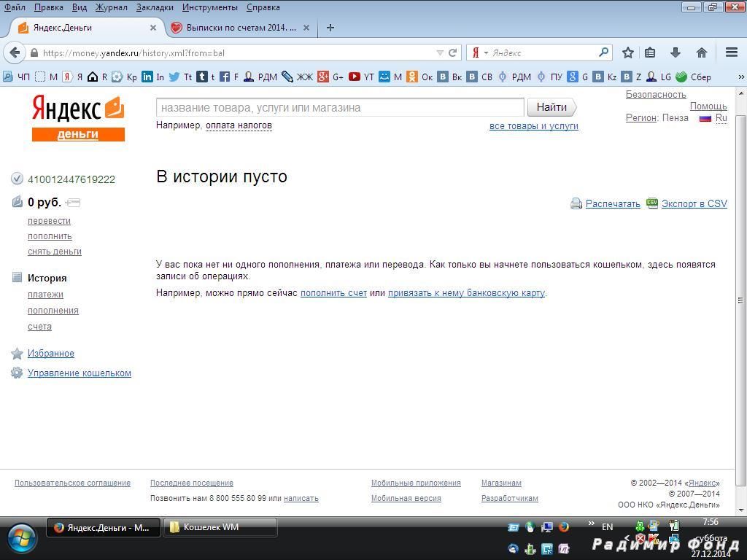Click the Yandex Money logo
Image resolution: width=747 pixels, height=560 pixels.
tap(78, 117)
